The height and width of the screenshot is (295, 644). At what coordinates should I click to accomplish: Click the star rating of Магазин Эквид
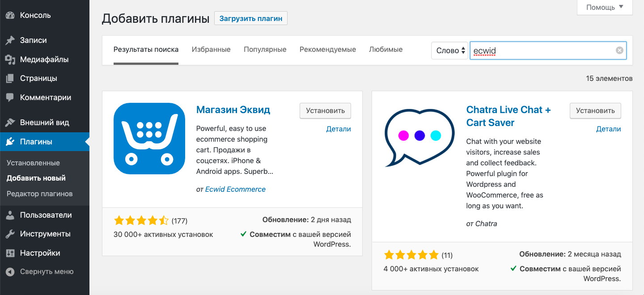(141, 220)
